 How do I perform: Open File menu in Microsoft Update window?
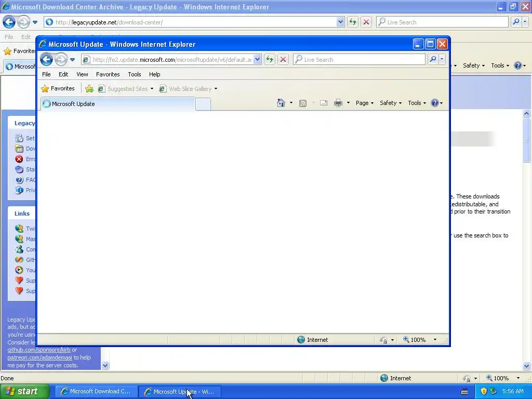[46, 74]
